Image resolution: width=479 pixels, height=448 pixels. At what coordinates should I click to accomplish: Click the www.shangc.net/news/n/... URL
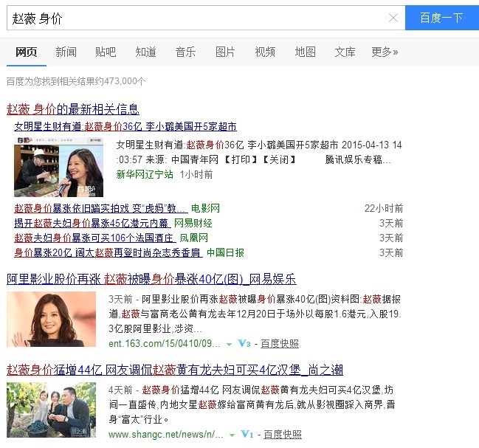click(166, 434)
